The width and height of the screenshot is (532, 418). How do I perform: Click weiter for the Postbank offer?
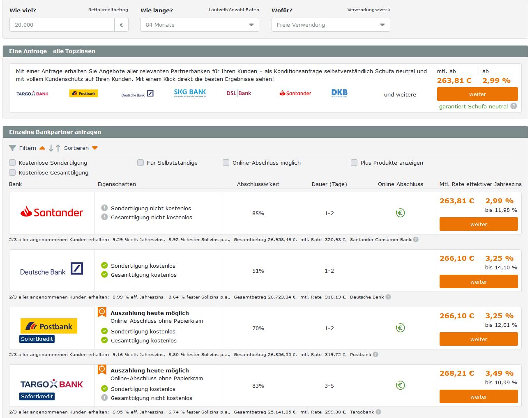479,339
